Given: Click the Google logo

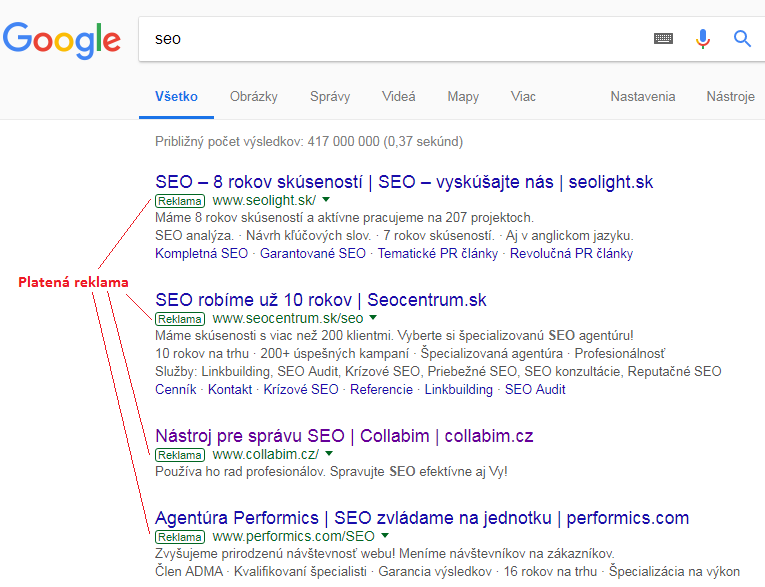Looking at the screenshot, I should tap(61, 40).
